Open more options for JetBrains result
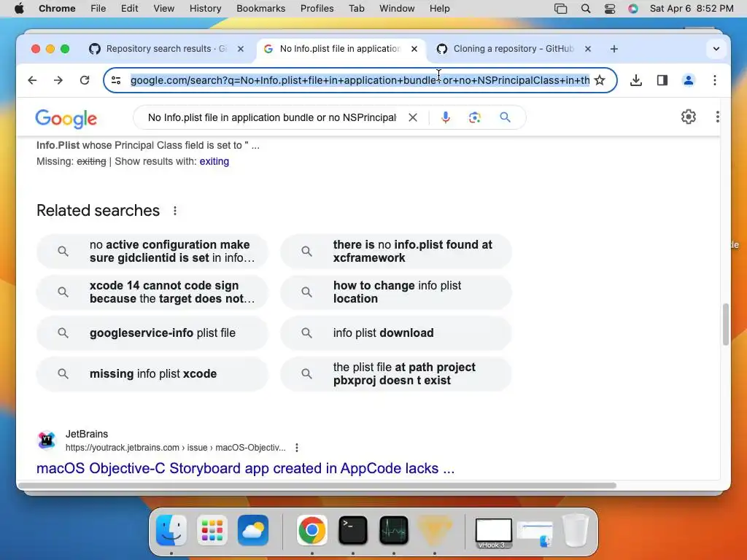The width and height of the screenshot is (747, 560). 297,448
